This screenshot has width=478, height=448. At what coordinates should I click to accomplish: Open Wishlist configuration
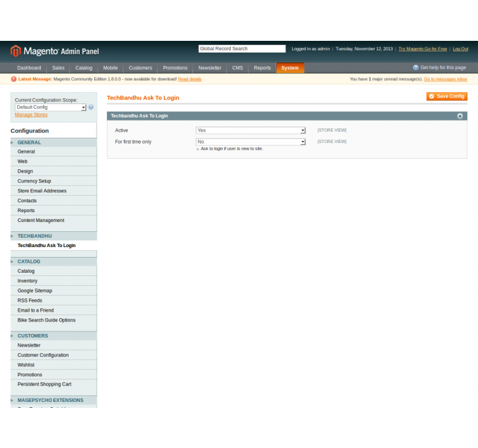(x=53, y=365)
